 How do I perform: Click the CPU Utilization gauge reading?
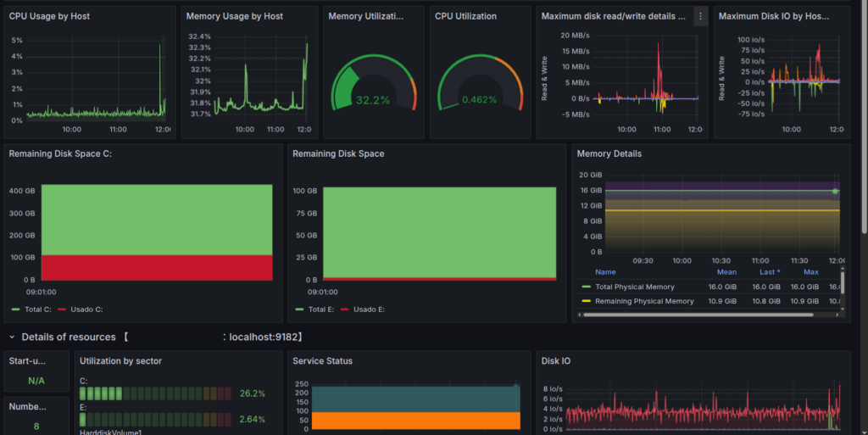(480, 100)
